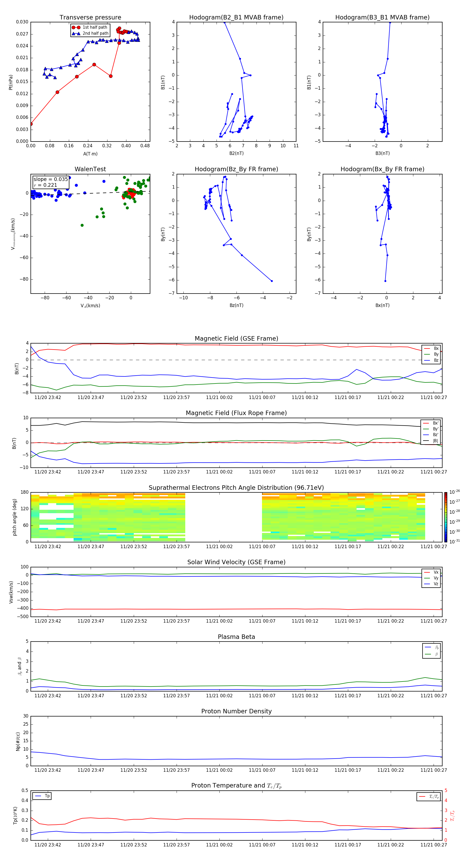Click the Te/Tp legend in the temperature plot
Viewport: 473px width, 868px height.
pyautogui.click(x=428, y=796)
